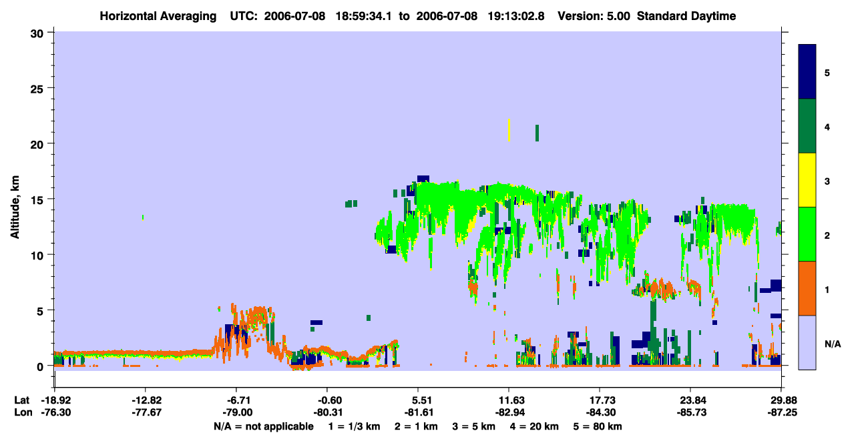Click the lavender N/A colorbar segment
Image resolution: width=868 pixels, height=445 pixels.
(x=807, y=342)
